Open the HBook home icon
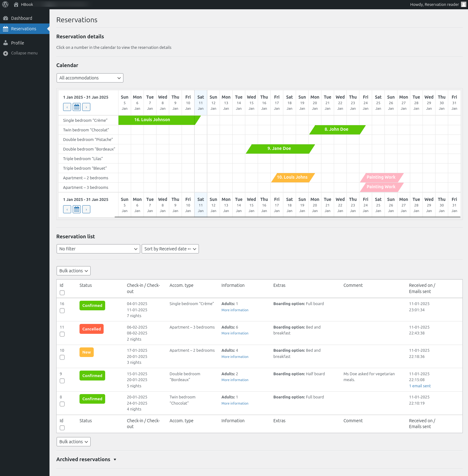The image size is (468, 476). [x=16, y=5]
